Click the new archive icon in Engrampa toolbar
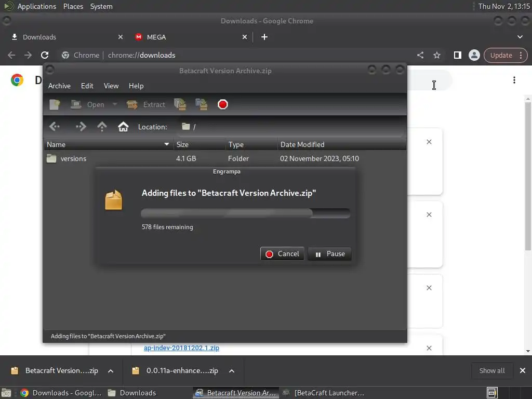Screen dimensions: 532x399 pos(55,104)
